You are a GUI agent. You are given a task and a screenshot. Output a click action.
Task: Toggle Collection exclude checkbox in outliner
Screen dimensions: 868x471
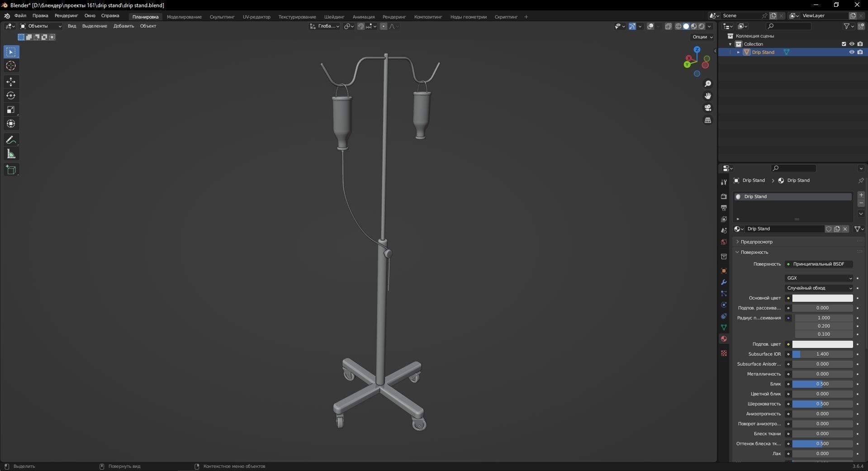(844, 44)
